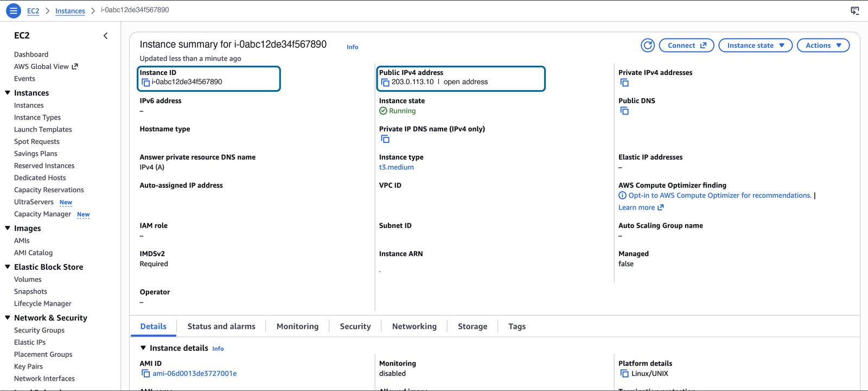868x391 pixels.
Task: Open the Details tab
Action: point(154,326)
